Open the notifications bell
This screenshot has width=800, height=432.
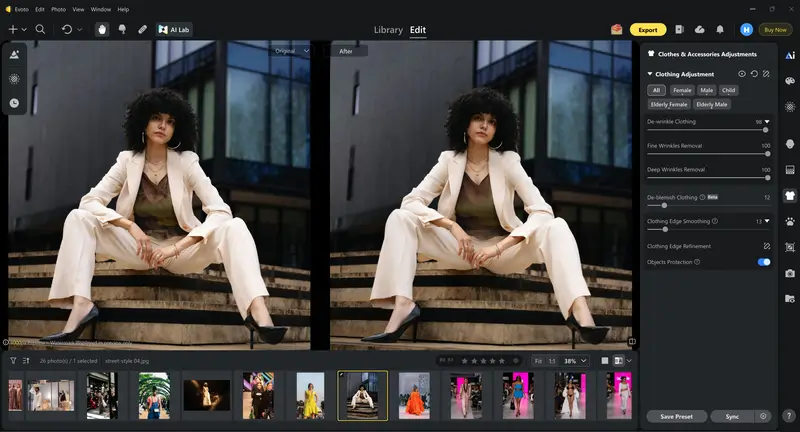(x=719, y=29)
